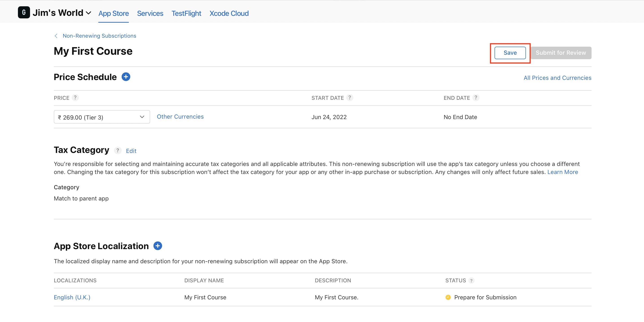
Task: Click the Save button
Action: point(510,53)
